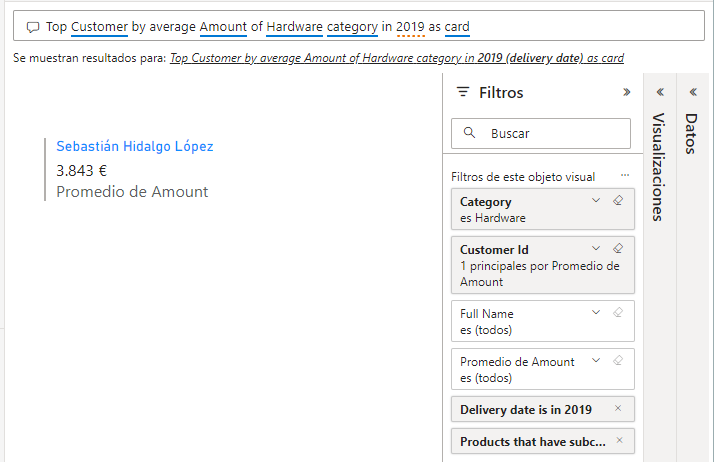Viewport: 714px width, 462px height.
Task: Click eraser icon on Promedio de Amount filter
Action: click(x=617, y=361)
